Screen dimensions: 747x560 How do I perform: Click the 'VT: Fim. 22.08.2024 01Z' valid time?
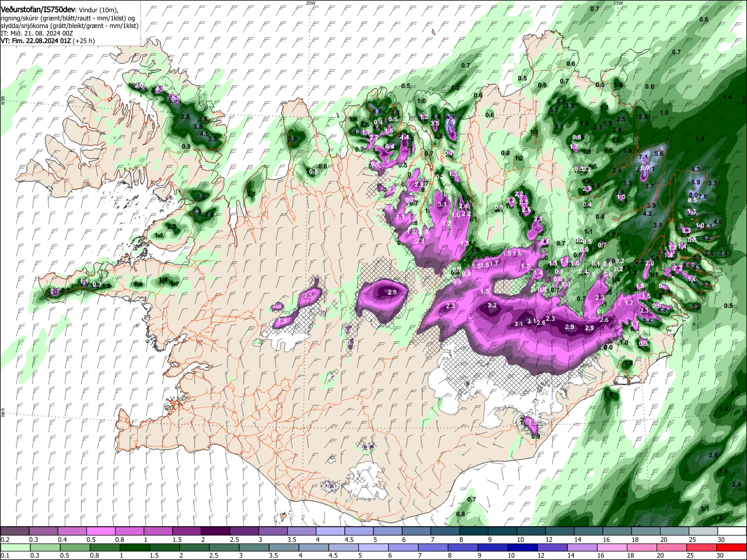click(x=36, y=41)
